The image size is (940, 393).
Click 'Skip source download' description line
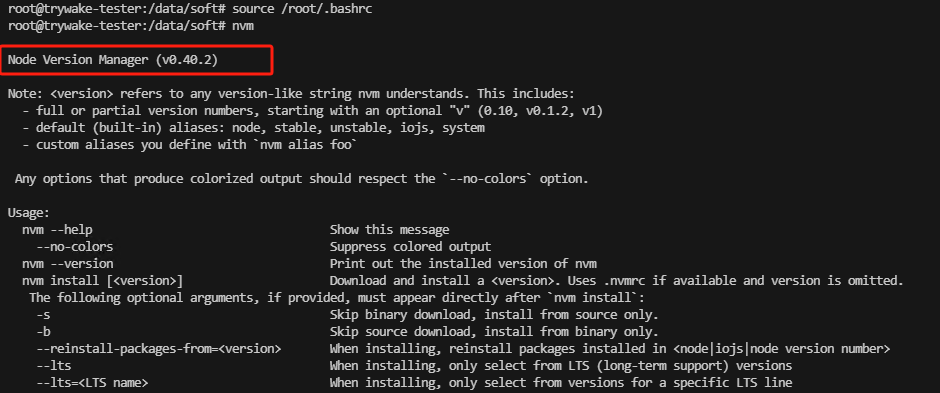pyautogui.click(x=494, y=331)
